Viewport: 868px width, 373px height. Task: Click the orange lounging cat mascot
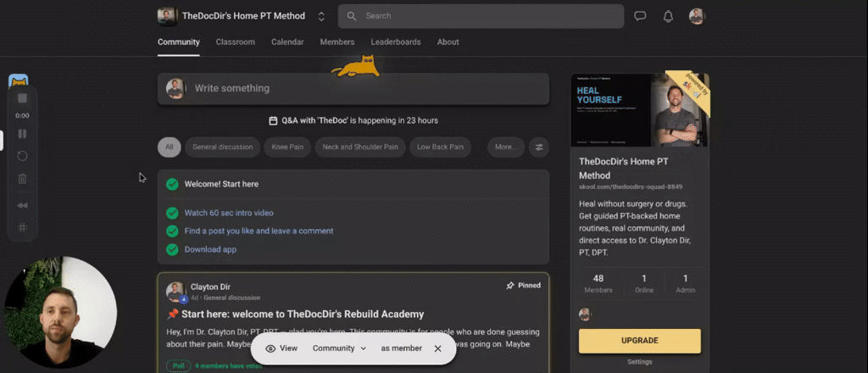355,66
